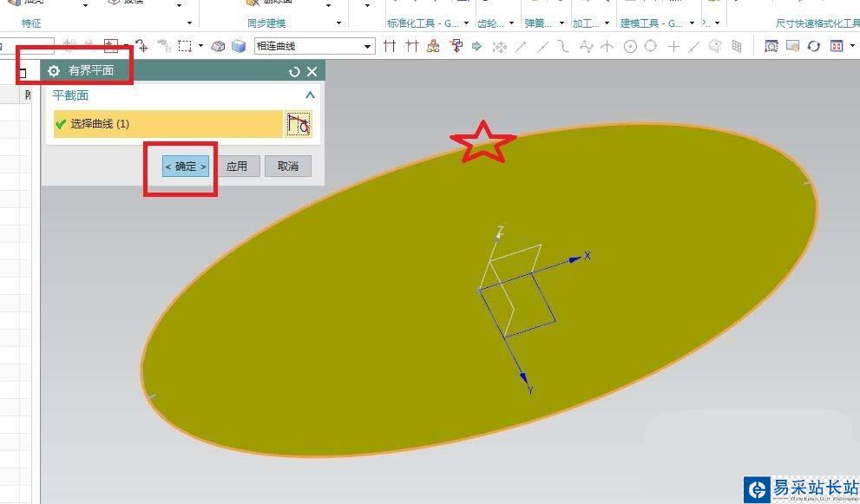Open the 建模工具 group dropdown
Image resolution: width=860 pixels, height=504 pixels.
(x=692, y=23)
